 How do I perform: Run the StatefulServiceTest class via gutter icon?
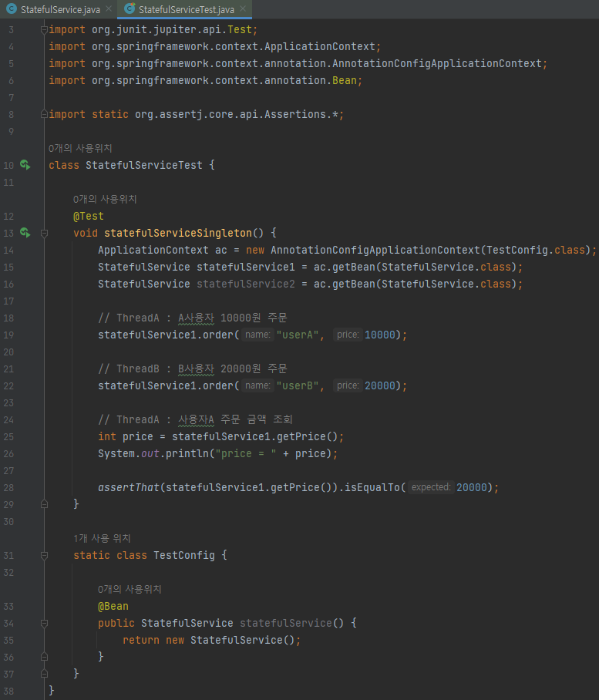click(x=25, y=165)
